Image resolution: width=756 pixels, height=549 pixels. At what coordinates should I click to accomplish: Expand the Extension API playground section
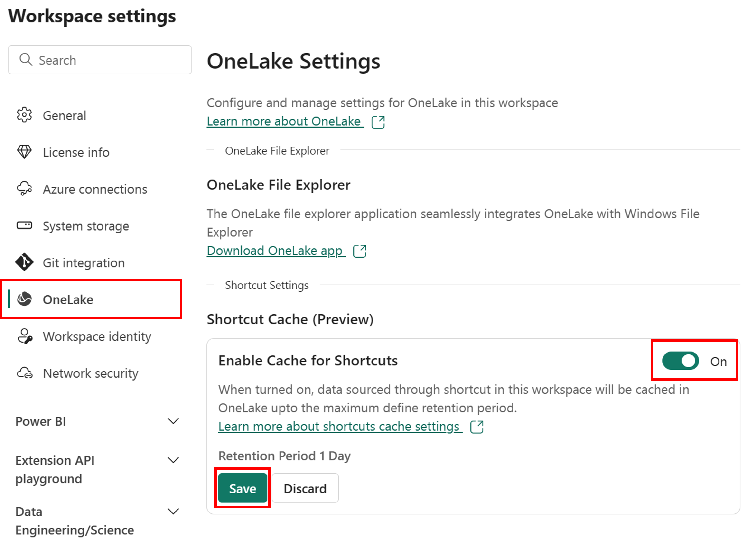pos(173,460)
